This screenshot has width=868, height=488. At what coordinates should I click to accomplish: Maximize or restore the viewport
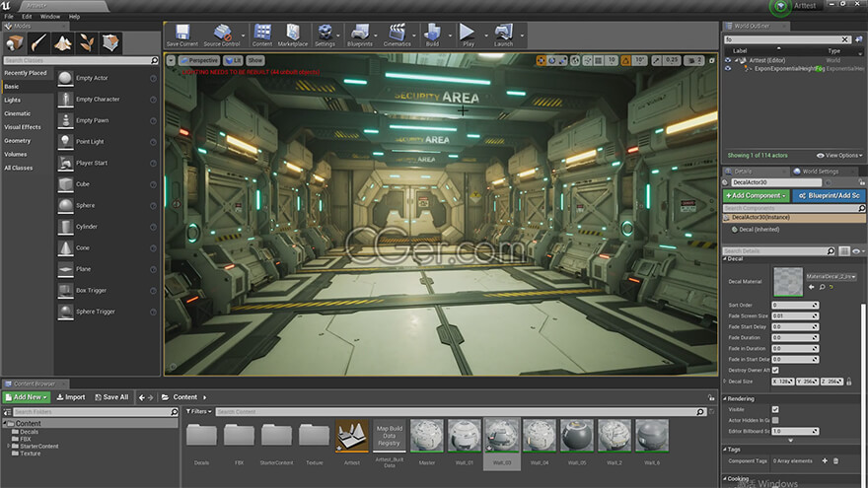pos(712,60)
